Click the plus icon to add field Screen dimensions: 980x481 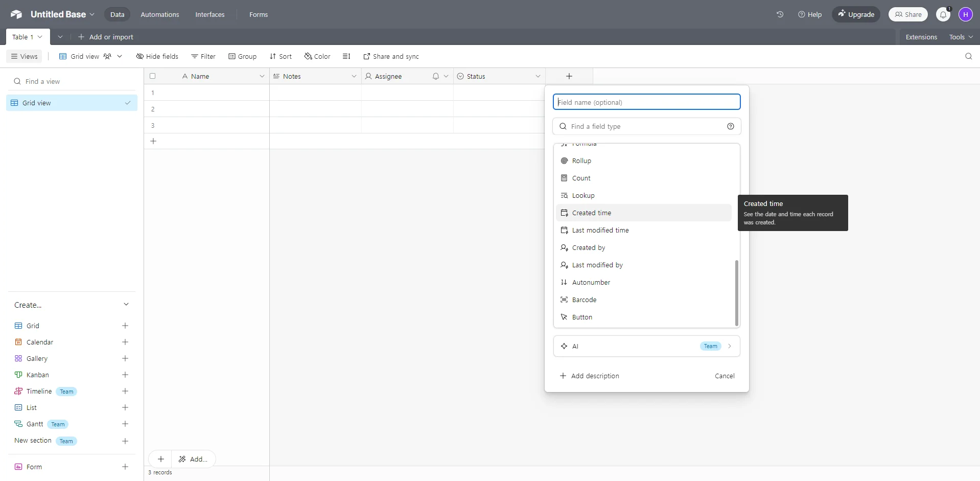(569, 76)
